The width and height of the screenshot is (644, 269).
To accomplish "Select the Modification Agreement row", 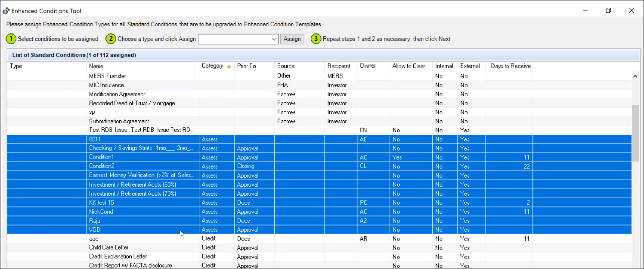I will [320, 94].
